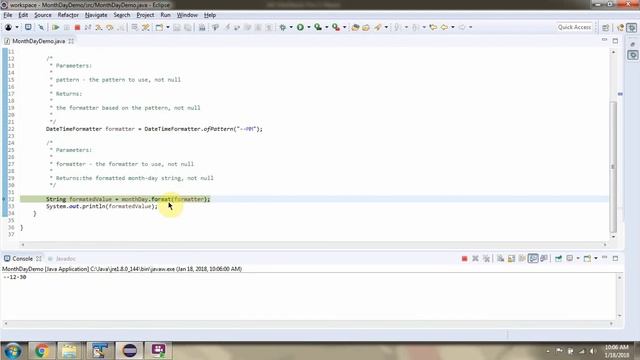Click the Resume green play toolbar icon
This screenshot has width=640, height=360.
click(55, 27)
